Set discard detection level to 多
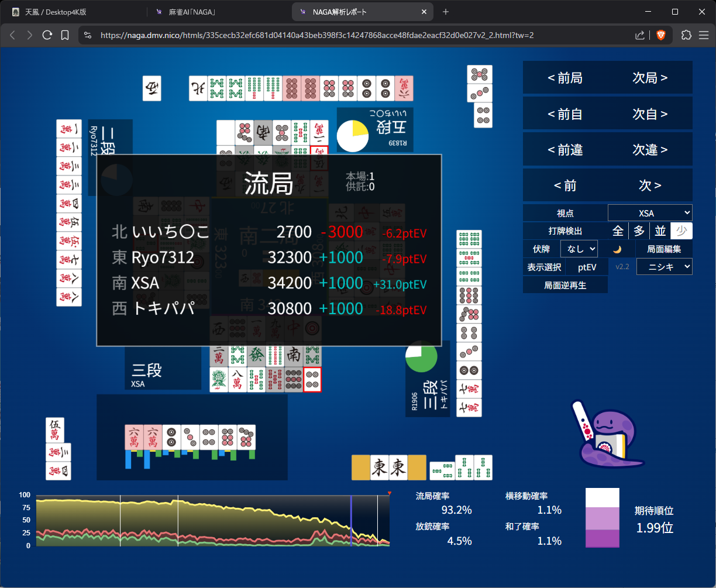 [x=639, y=231]
